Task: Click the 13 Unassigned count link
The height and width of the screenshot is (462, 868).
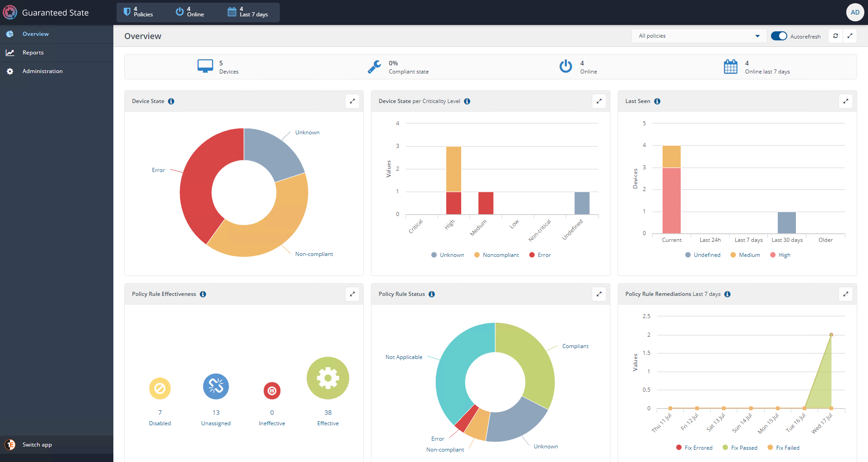Action: [x=216, y=413]
